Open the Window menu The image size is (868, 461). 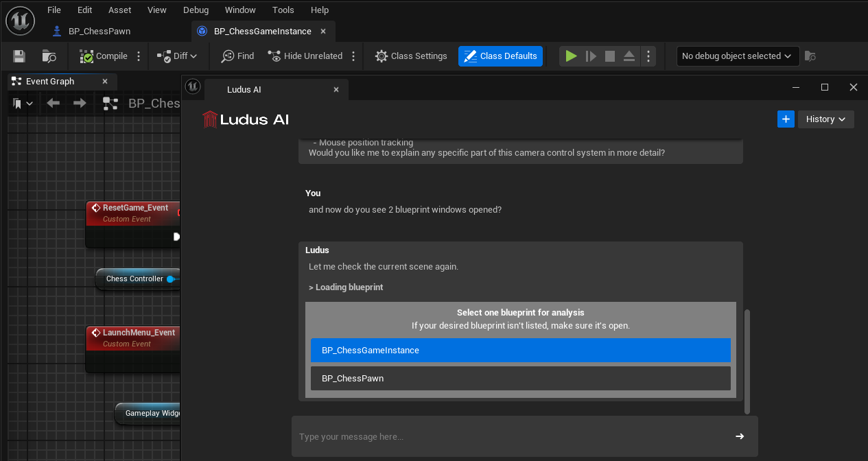click(x=240, y=10)
